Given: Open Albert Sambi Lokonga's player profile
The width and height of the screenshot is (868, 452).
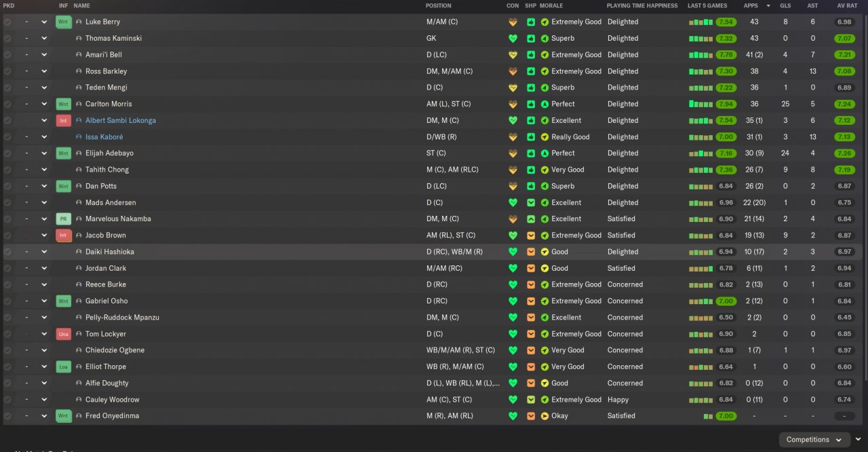Looking at the screenshot, I should [121, 120].
